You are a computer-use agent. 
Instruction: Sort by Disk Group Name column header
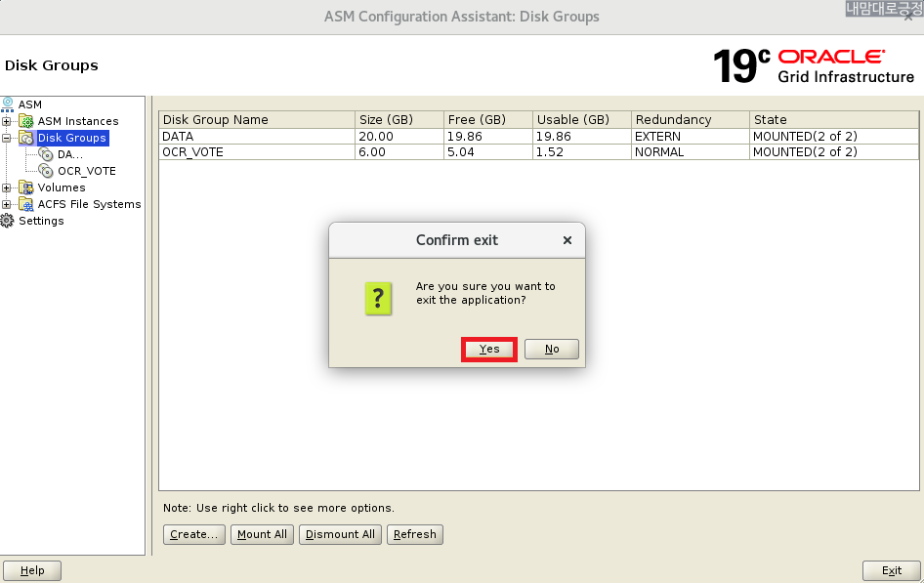pos(257,119)
